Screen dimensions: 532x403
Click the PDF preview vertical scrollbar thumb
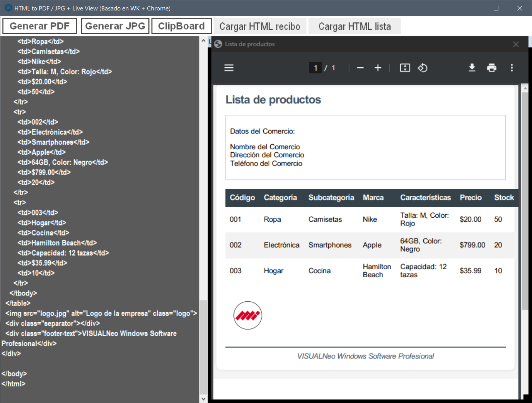click(x=525, y=201)
